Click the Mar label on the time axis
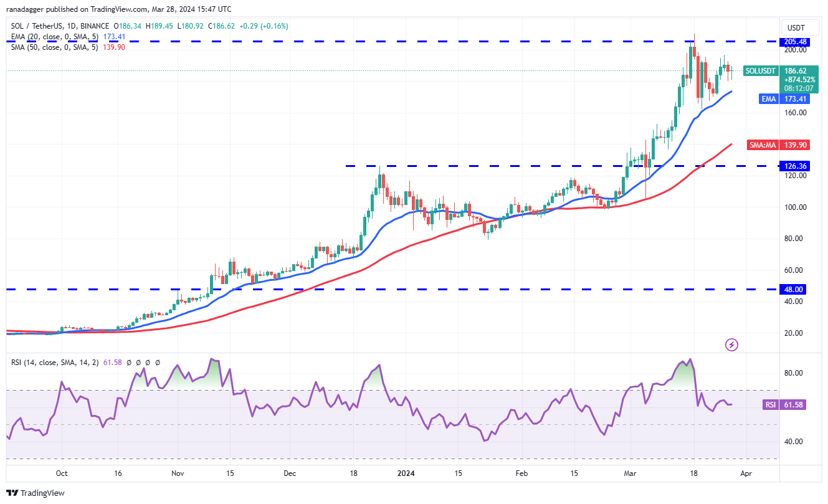The width and height of the screenshot is (828, 504). click(x=631, y=473)
